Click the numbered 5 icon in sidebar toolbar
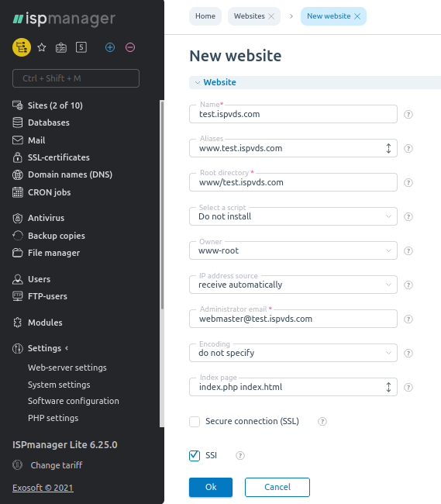This screenshot has height=504, width=441. pyautogui.click(x=81, y=47)
